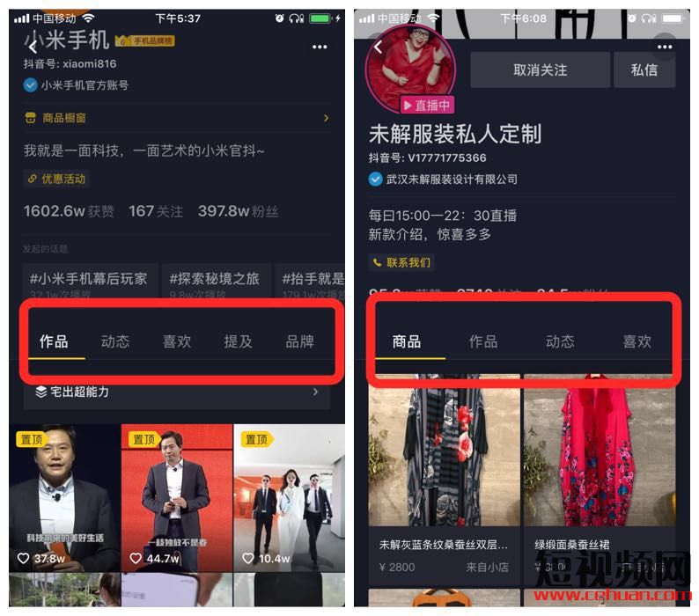
Task: Switch to the 品牌 tab
Action: [x=299, y=341]
